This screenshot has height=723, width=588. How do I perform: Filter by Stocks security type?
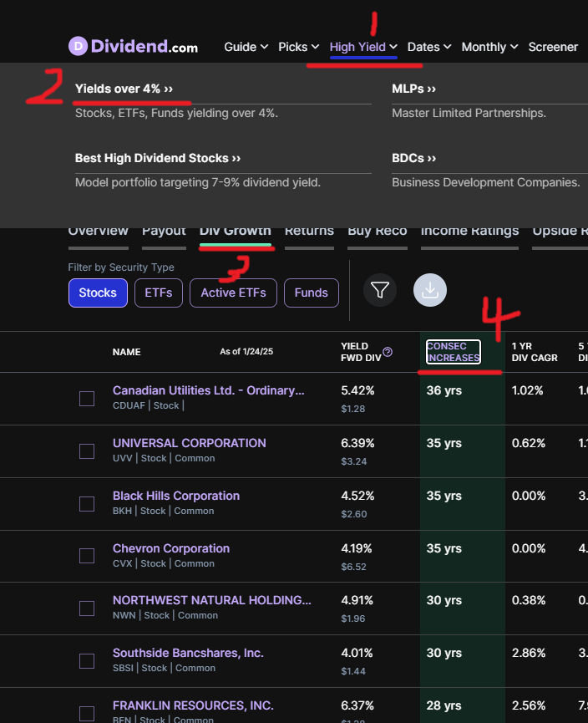[98, 293]
